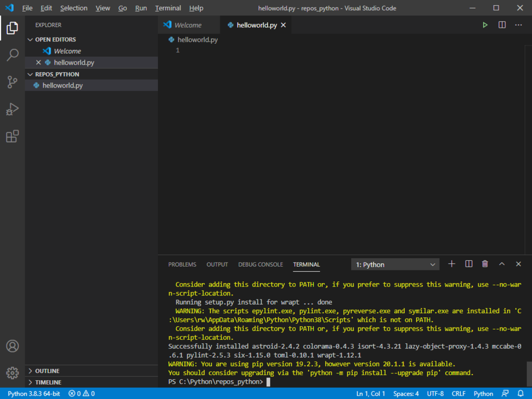Open the Extensions view icon

point(12,136)
